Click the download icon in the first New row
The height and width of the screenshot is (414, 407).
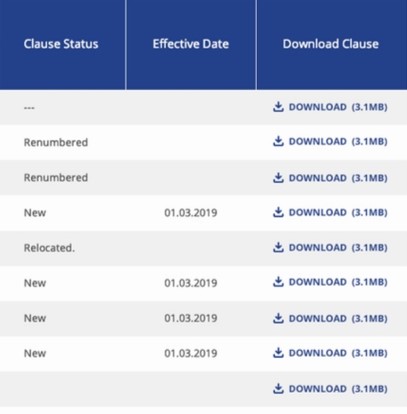tap(278, 212)
